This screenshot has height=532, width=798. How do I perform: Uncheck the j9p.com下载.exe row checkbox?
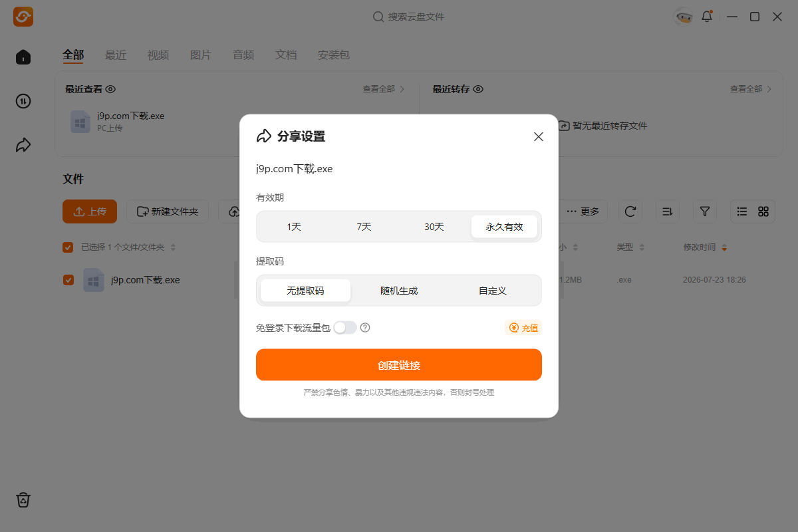[x=68, y=280]
